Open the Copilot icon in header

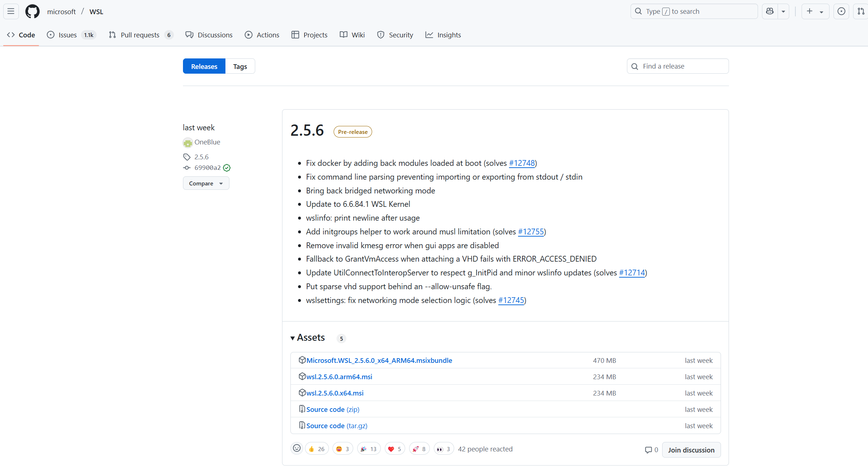(770, 12)
